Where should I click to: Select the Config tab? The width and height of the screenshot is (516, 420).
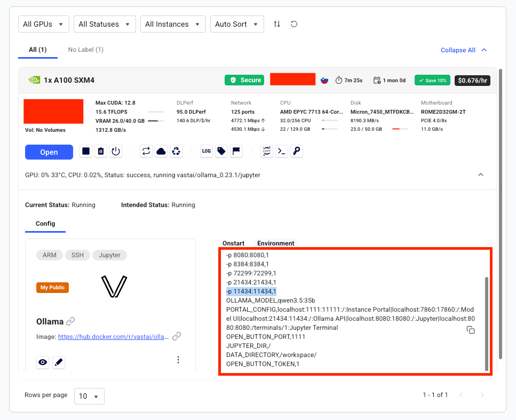tap(45, 224)
